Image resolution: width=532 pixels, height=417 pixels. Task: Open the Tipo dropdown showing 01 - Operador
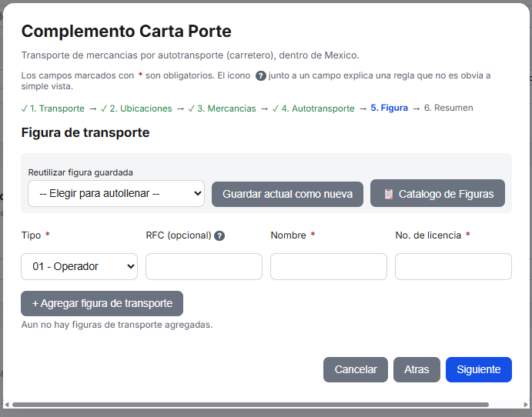point(79,266)
